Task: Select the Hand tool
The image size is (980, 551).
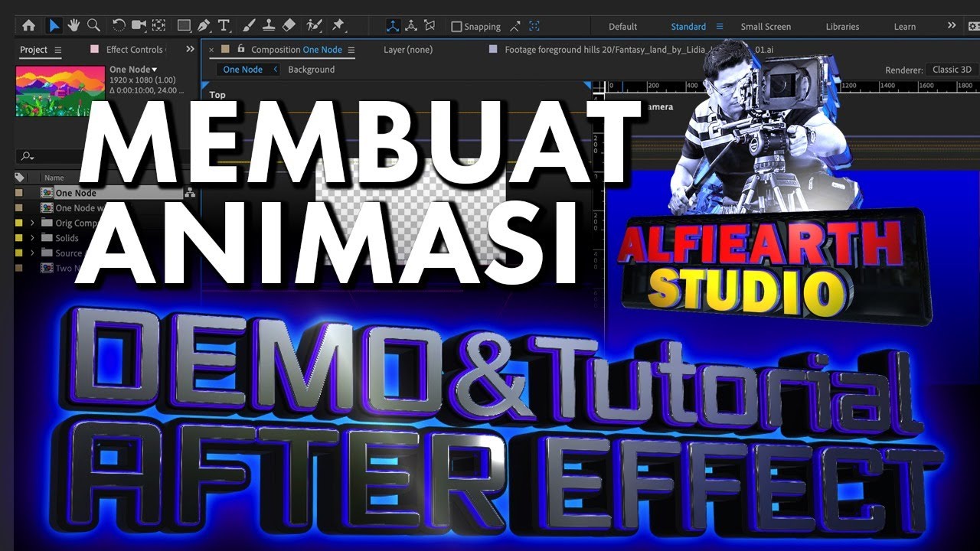Action: [x=74, y=25]
